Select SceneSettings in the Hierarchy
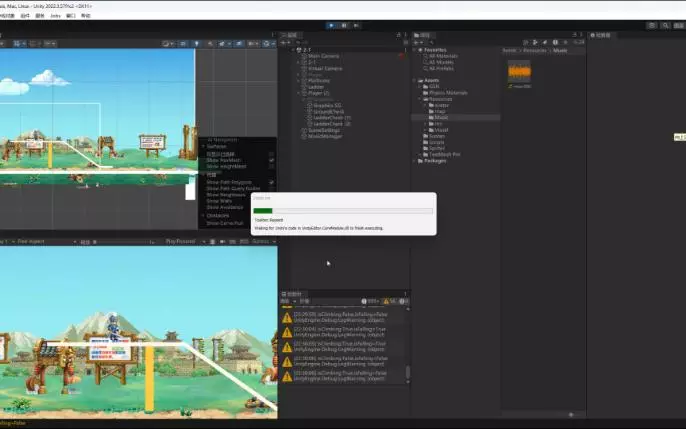Image resolution: width=686 pixels, height=429 pixels. tap(323, 130)
